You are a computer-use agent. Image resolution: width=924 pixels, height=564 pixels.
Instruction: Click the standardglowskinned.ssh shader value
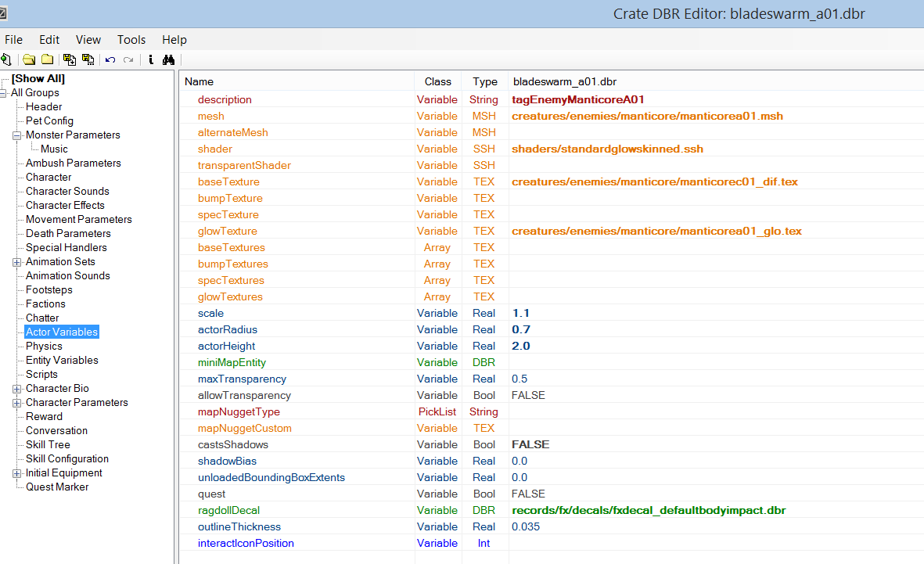click(607, 149)
